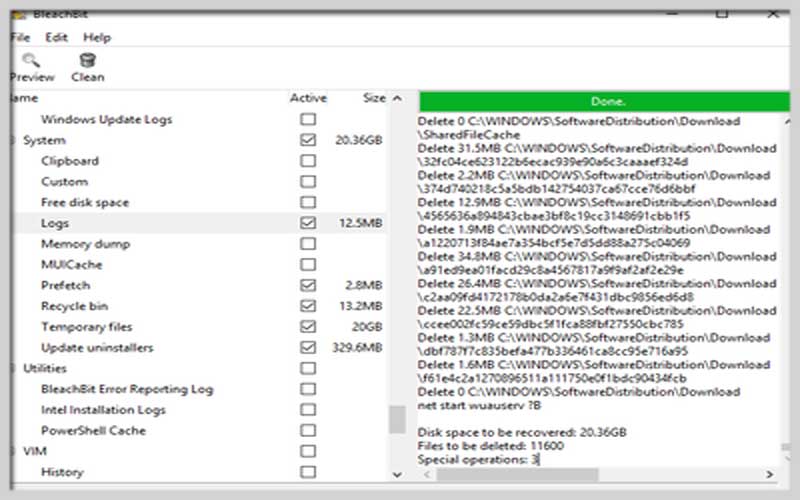Viewport: 800px width, 500px height.
Task: Tick the MUICache checkbox
Action: 308,264
